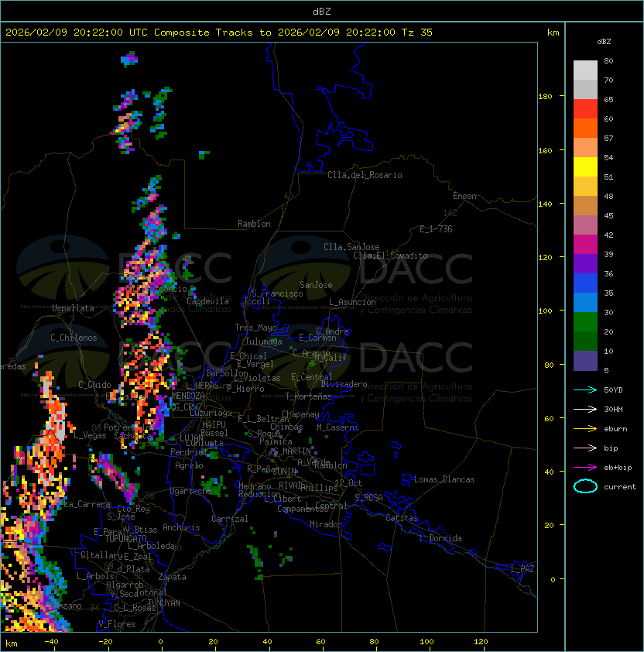The image size is (644, 652).
Task: Click the Capdevila map label
Action: pyautogui.click(x=207, y=301)
